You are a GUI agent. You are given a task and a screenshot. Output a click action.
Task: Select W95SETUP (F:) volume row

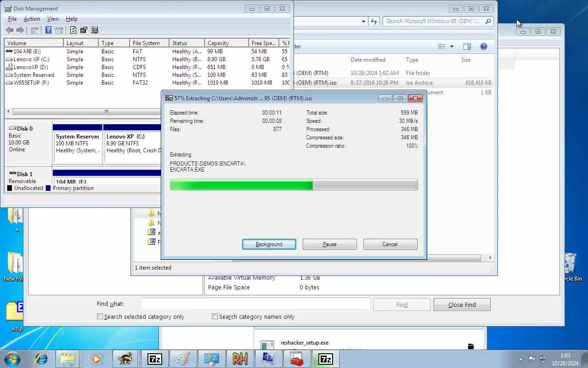click(147, 83)
